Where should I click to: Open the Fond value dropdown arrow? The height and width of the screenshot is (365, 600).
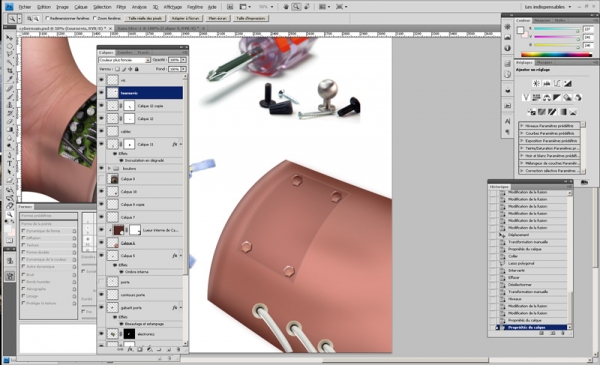pos(184,69)
